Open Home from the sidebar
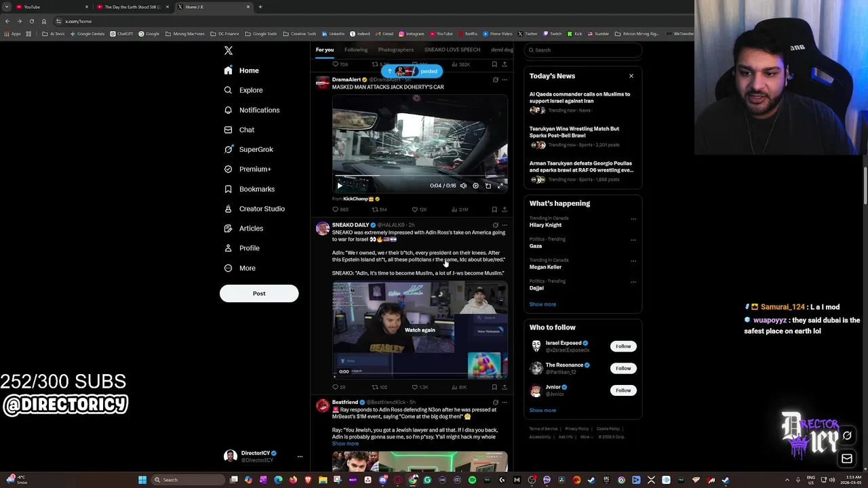Screen dimensions: 868x488 point(241,70)
